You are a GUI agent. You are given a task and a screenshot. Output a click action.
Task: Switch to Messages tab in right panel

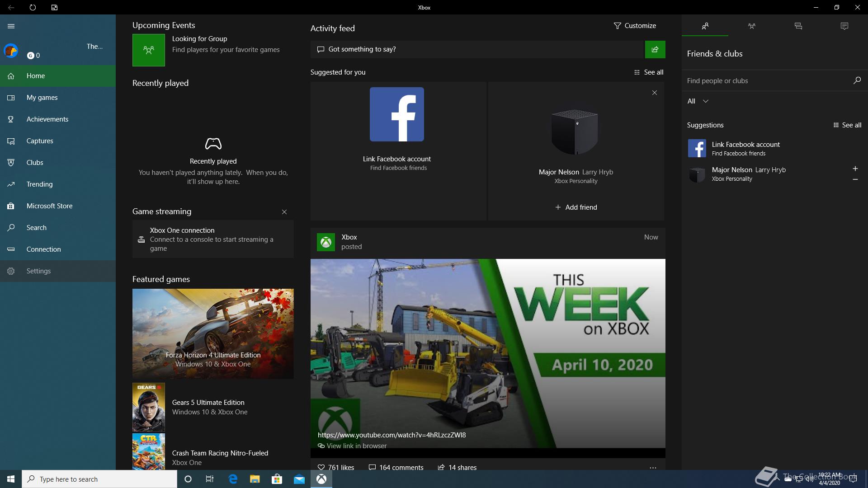point(798,26)
